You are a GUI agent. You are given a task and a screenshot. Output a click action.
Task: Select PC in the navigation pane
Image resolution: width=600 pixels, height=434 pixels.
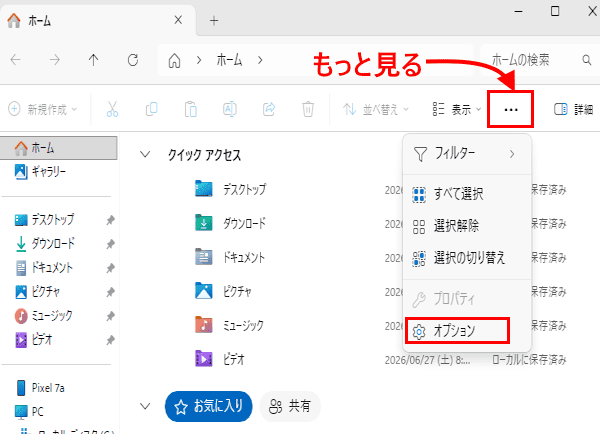point(29,411)
